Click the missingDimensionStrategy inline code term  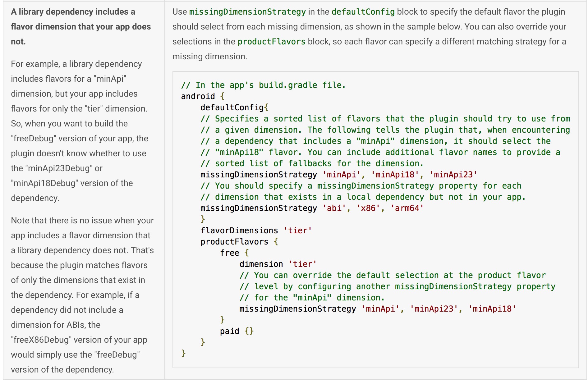click(x=247, y=12)
